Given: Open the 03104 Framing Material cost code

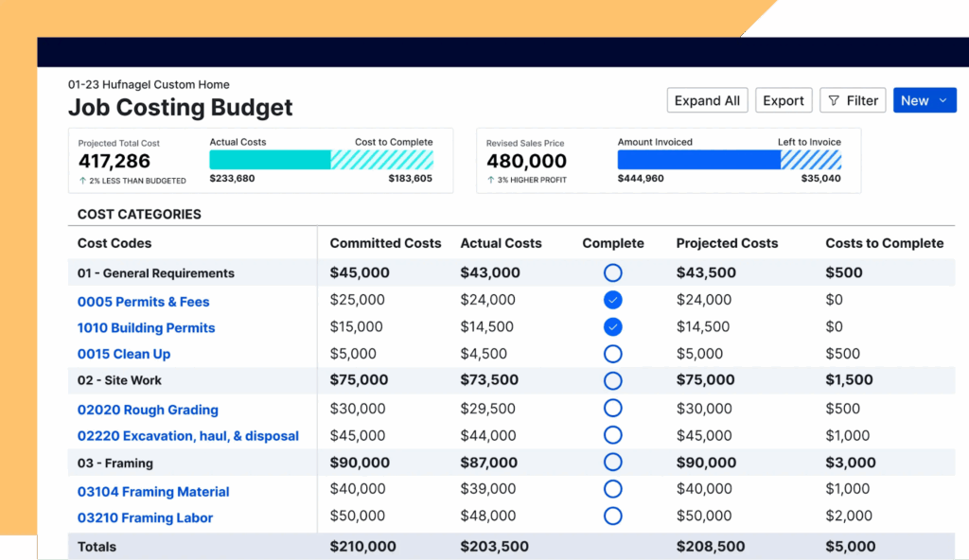Looking at the screenshot, I should (153, 492).
